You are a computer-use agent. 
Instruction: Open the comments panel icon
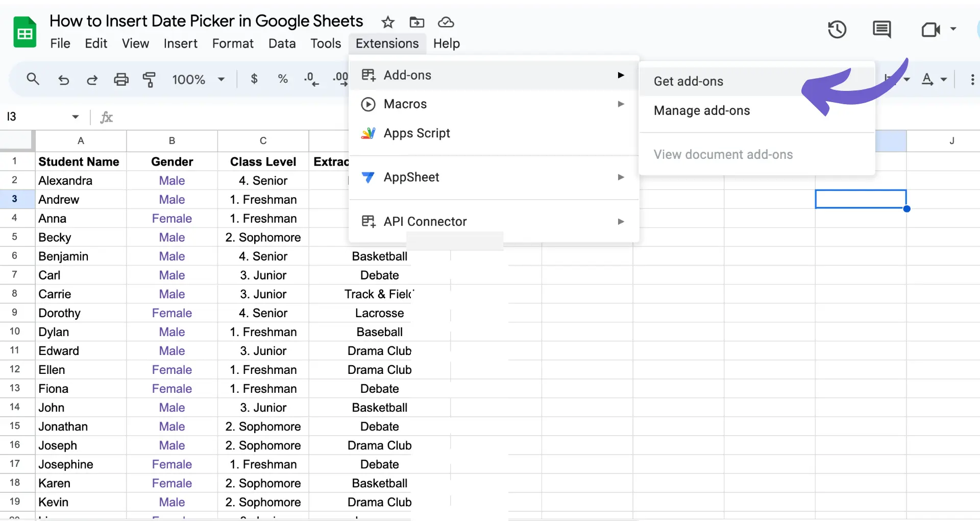(882, 29)
